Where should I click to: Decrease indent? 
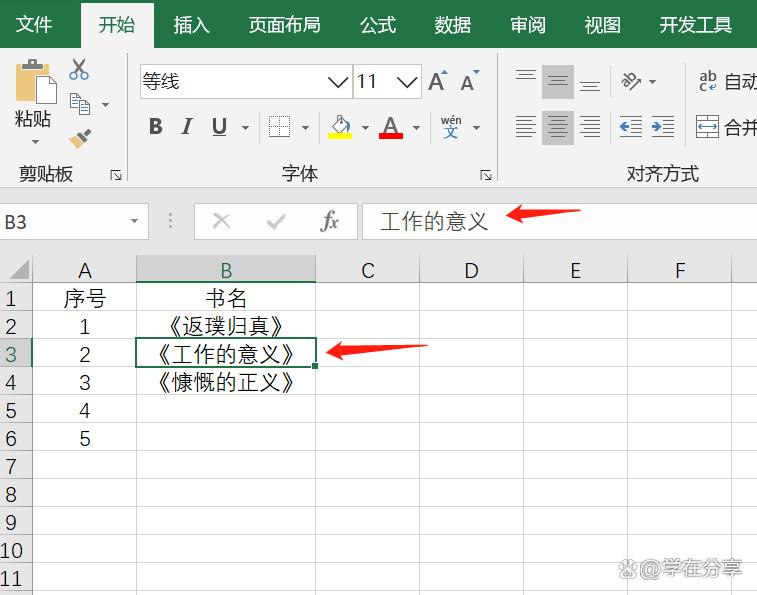point(631,127)
